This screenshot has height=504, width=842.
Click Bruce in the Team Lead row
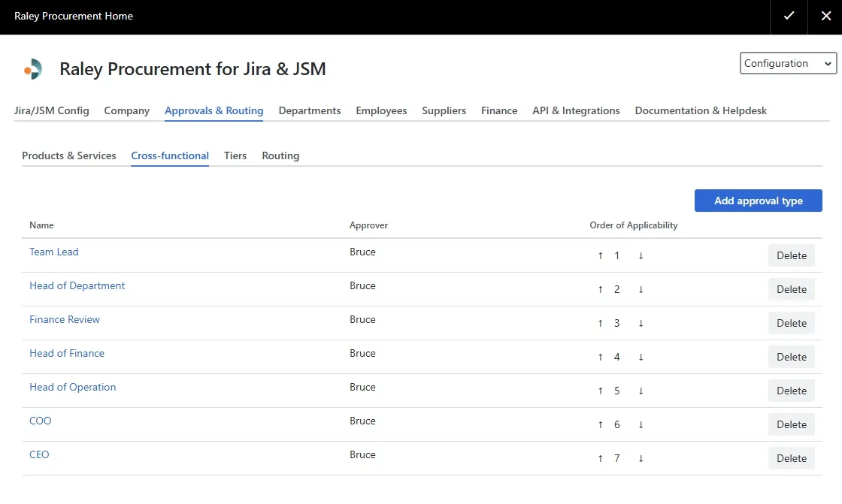pos(362,252)
